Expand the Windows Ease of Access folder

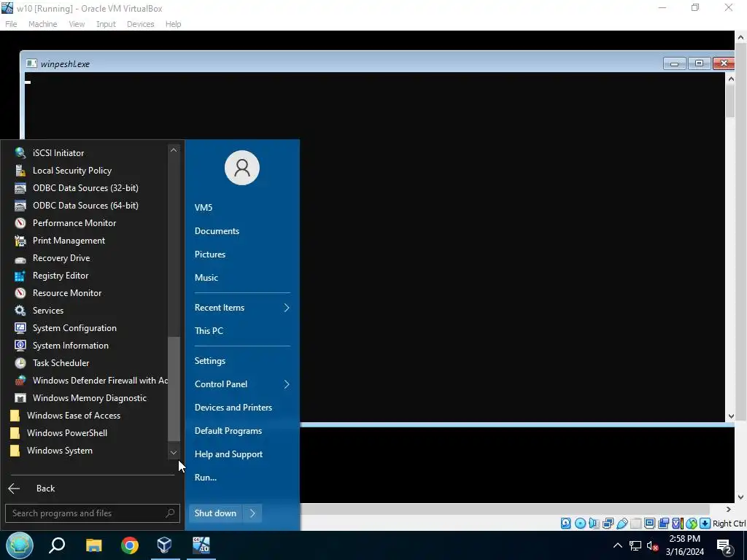point(74,416)
